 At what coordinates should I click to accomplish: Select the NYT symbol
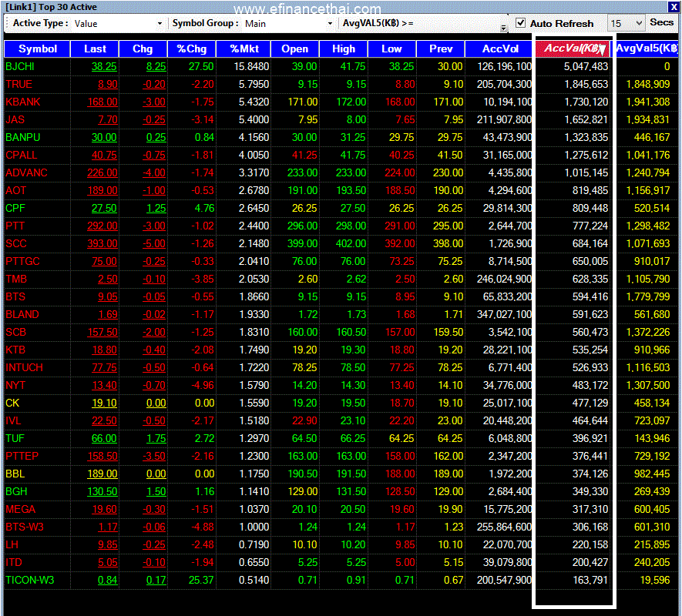pyautogui.click(x=15, y=385)
